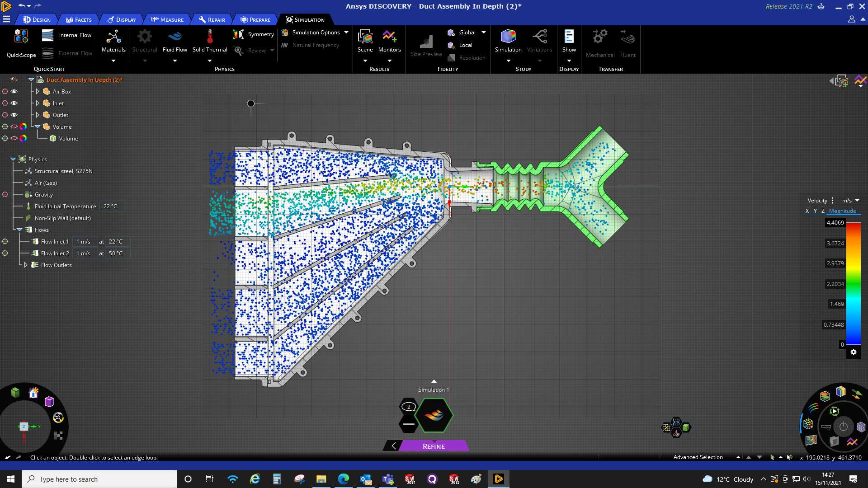Viewport: 868px width, 488px height.
Task: Expand the Flow Outlets group
Action: 26,265
